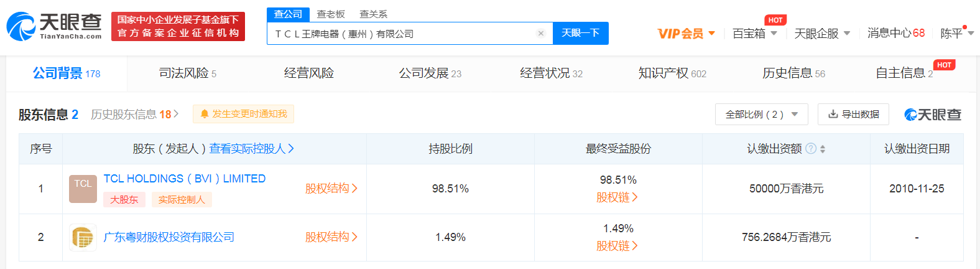Click the 1.49% 持股比例 cell
Viewport: 980px width, 269px height.
450,237
